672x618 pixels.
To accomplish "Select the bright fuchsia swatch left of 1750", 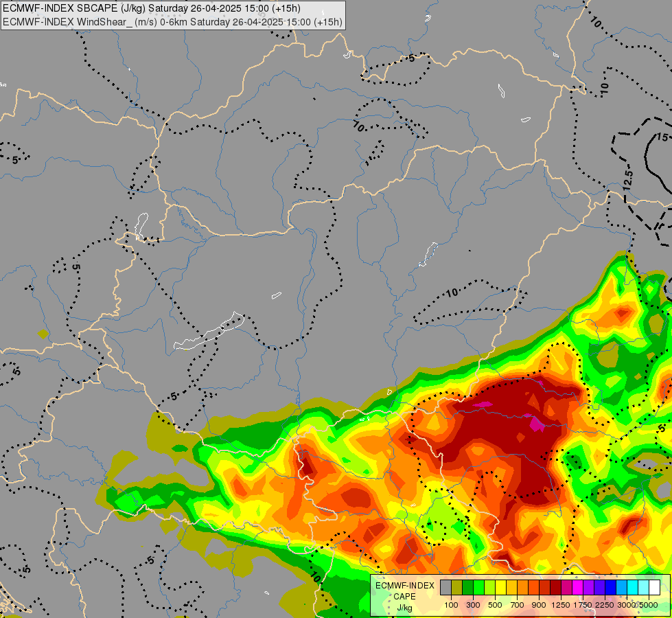I will [x=577, y=588].
